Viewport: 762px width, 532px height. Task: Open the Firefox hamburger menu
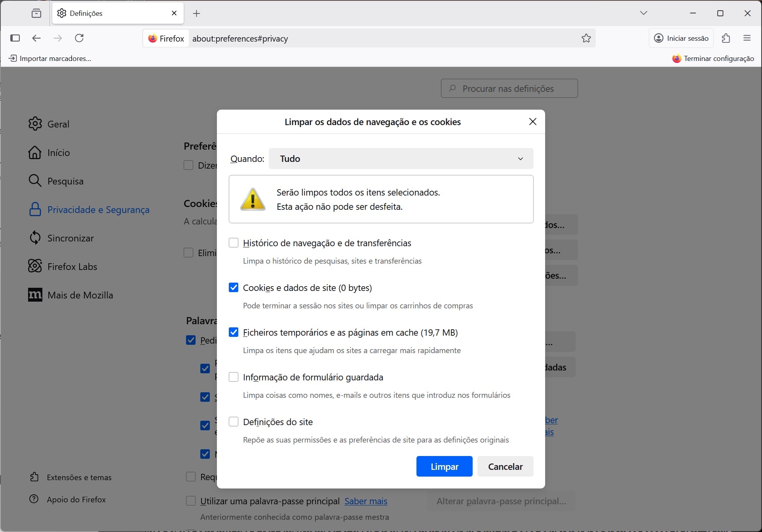(x=747, y=38)
